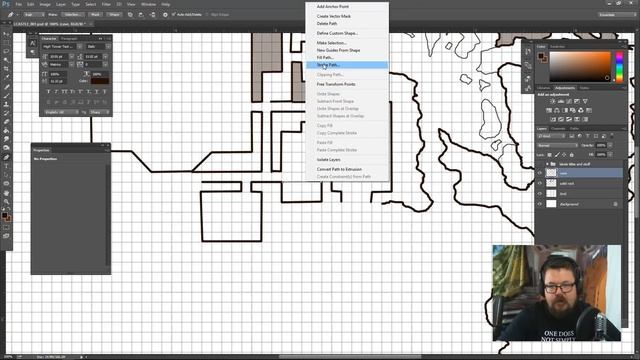The image size is (640, 360).
Task: Open the path operations options icon
Action: click(x=130, y=15)
